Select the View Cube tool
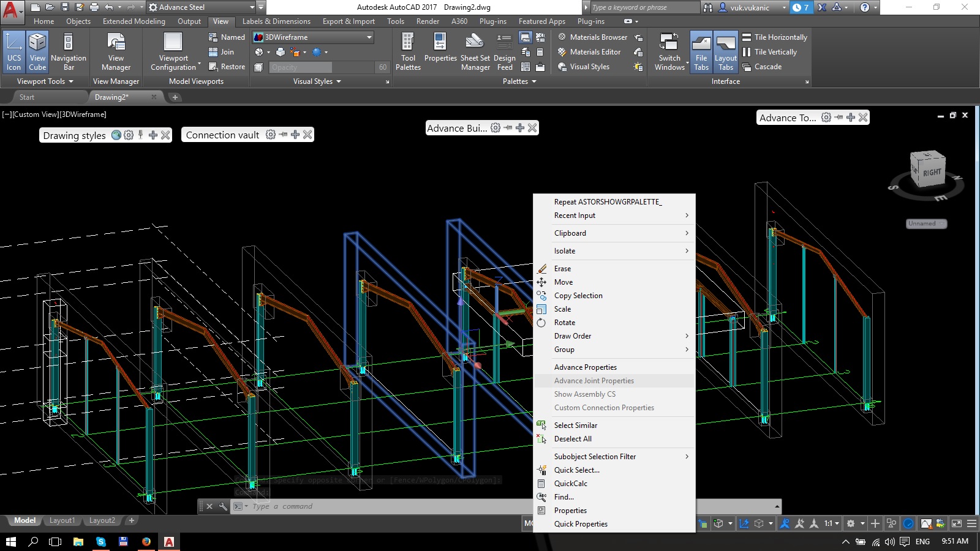The image size is (980, 551). (37, 51)
